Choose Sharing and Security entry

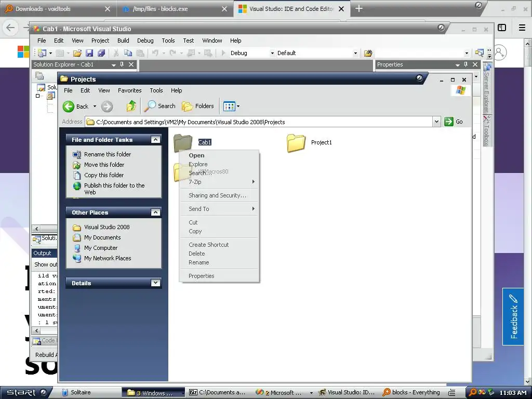click(x=218, y=195)
